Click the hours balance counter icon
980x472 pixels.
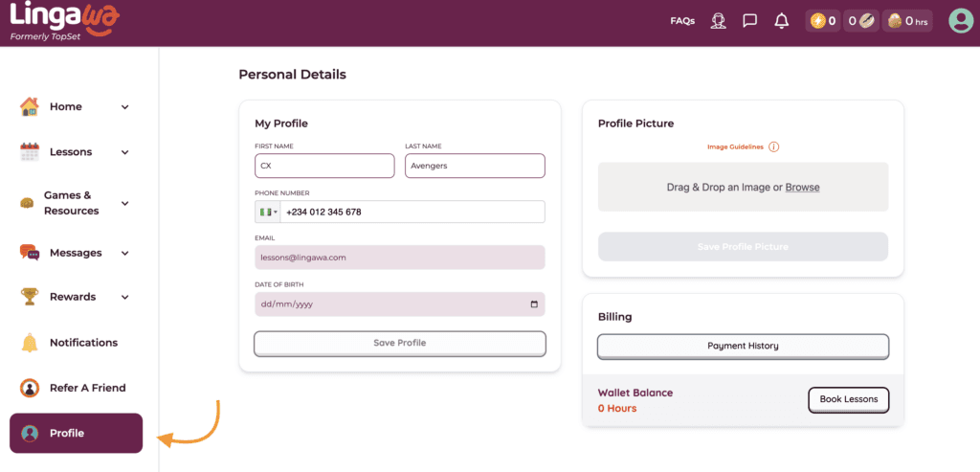(x=894, y=20)
